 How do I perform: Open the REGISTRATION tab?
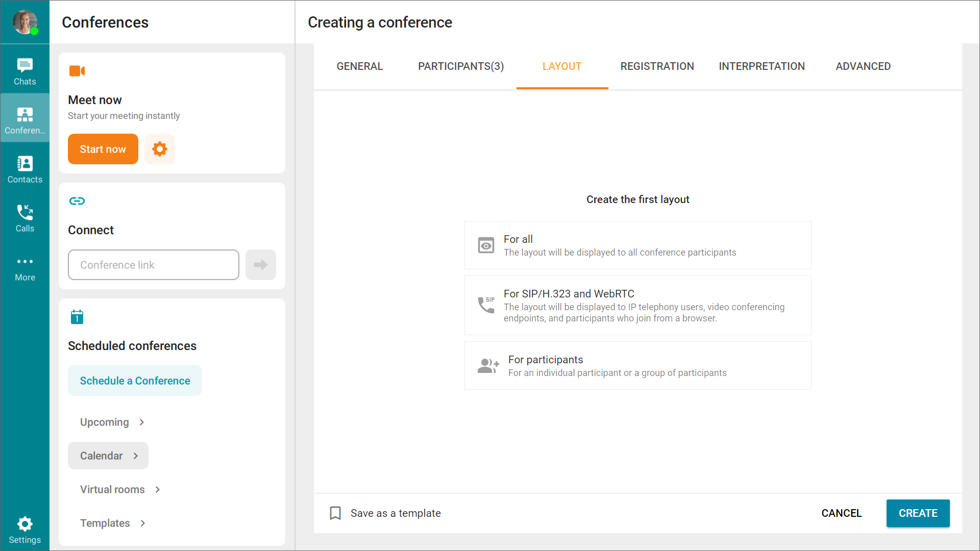coord(657,66)
